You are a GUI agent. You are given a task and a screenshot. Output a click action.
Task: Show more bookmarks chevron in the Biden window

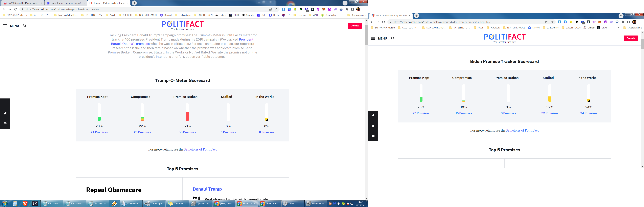(x=619, y=28)
